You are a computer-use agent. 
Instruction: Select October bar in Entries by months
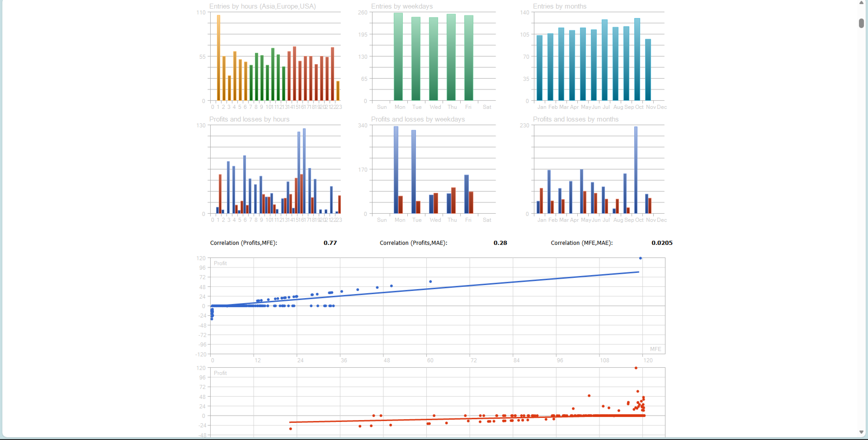pyautogui.click(x=637, y=59)
